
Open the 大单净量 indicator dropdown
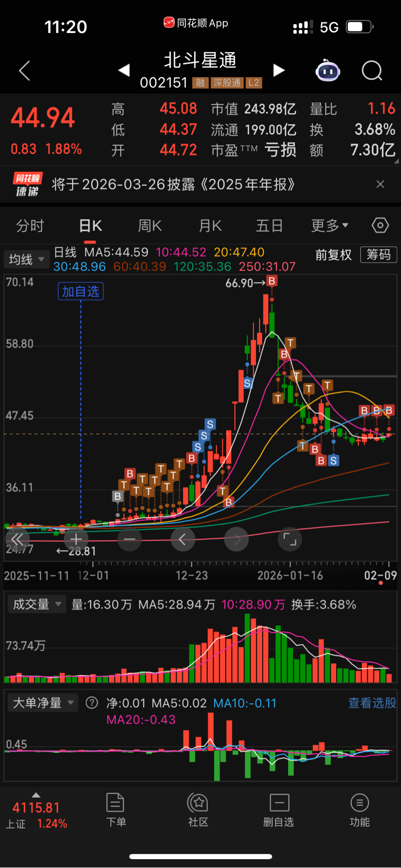(x=43, y=703)
